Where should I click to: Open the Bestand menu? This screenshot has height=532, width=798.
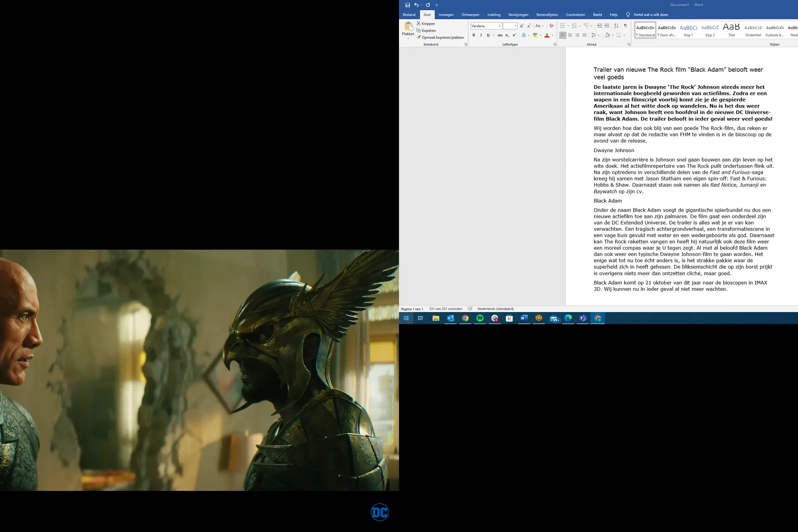[409, 15]
